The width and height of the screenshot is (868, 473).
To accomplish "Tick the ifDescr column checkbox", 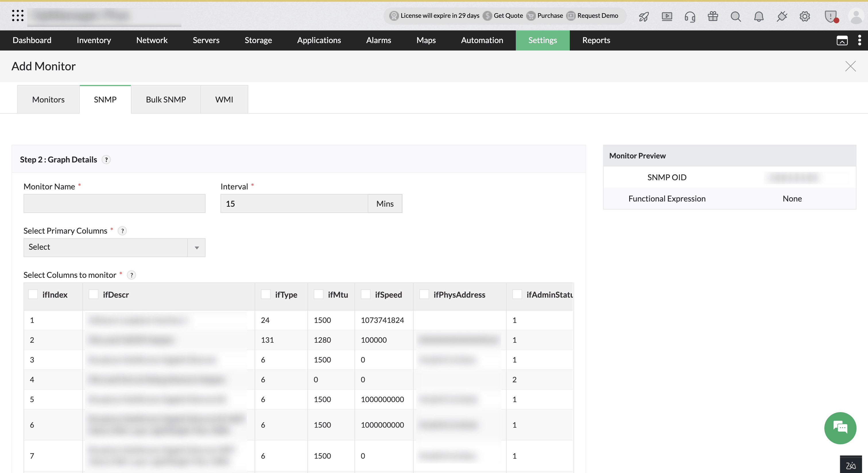I will coord(93,294).
